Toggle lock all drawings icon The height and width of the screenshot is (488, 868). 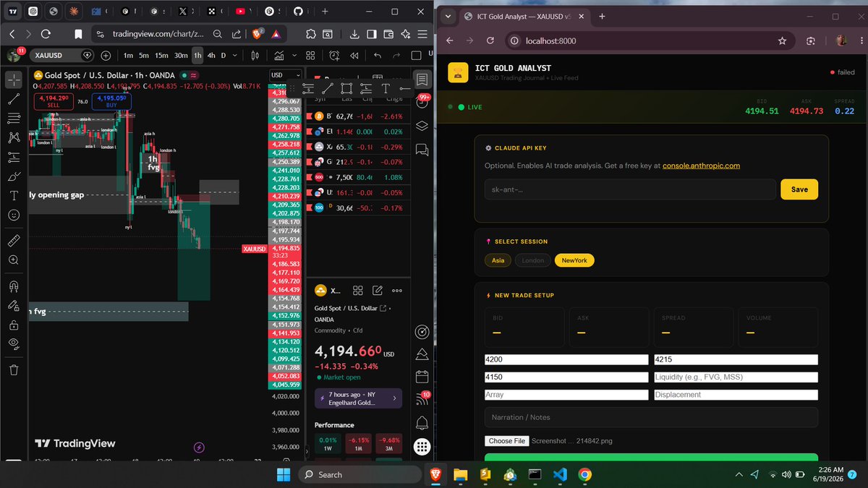pos(14,325)
